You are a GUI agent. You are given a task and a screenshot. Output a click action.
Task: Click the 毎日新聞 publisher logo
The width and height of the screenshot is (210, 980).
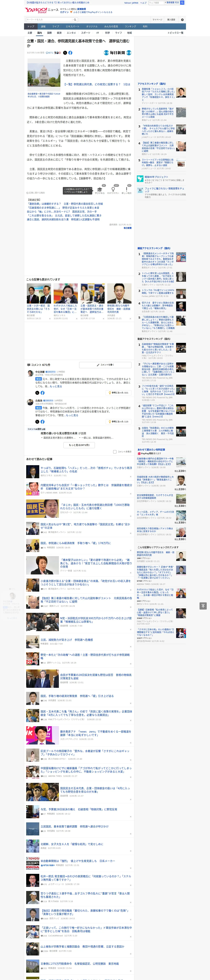(117, 53)
